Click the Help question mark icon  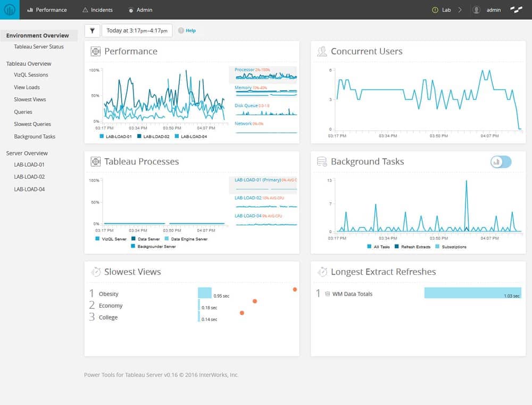point(181,30)
